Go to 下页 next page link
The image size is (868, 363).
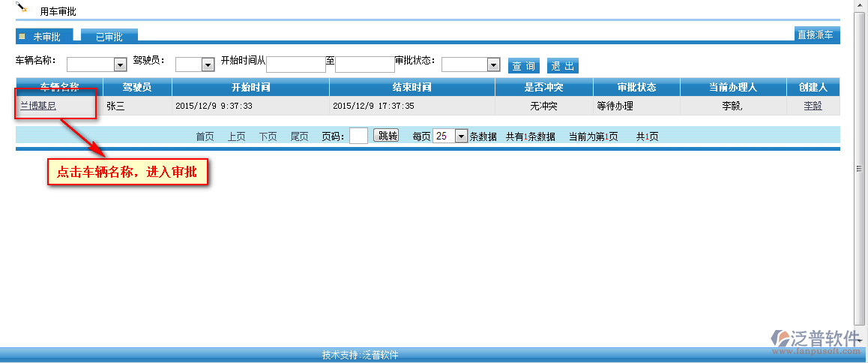[268, 136]
